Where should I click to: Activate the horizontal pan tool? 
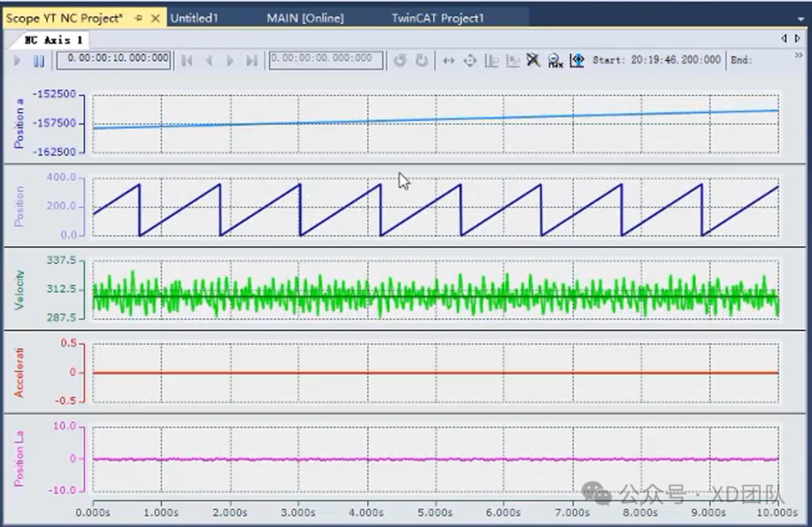click(x=449, y=61)
